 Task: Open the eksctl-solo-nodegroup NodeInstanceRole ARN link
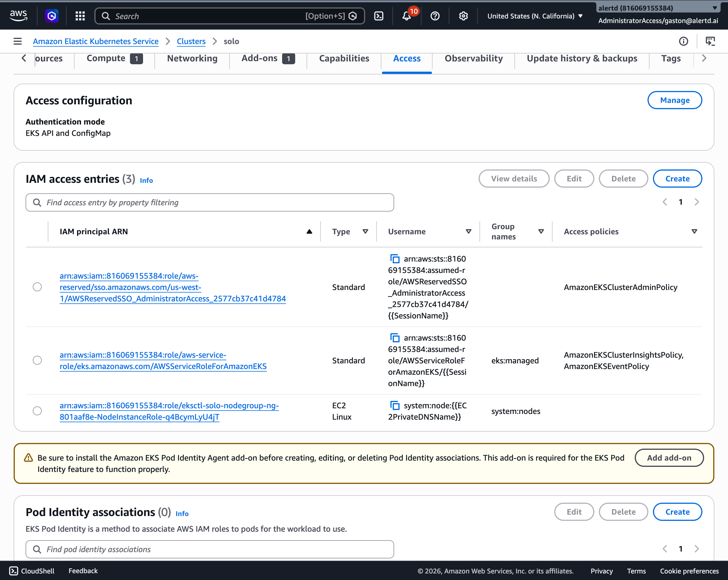point(169,411)
